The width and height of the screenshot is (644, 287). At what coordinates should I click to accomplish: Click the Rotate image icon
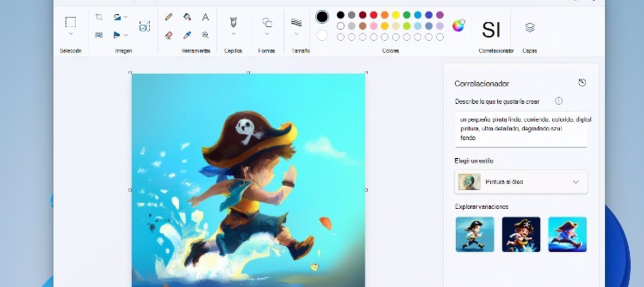pyautogui.click(x=117, y=17)
